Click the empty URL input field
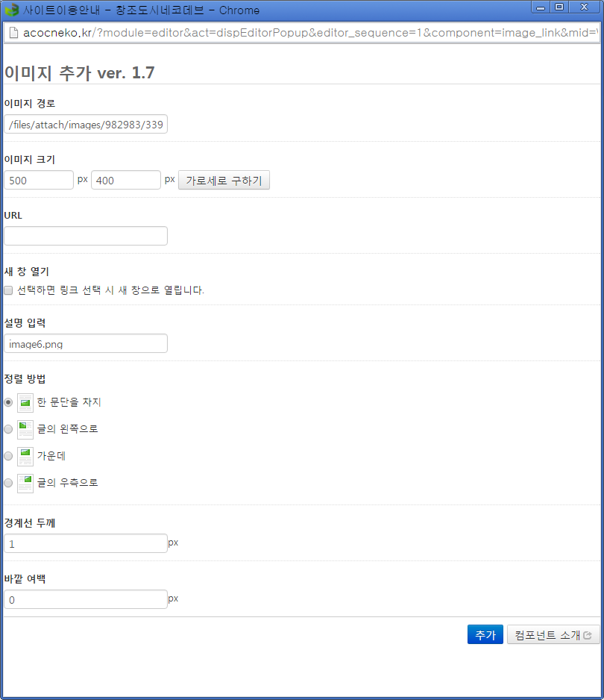The height and width of the screenshot is (700, 604). [86, 236]
